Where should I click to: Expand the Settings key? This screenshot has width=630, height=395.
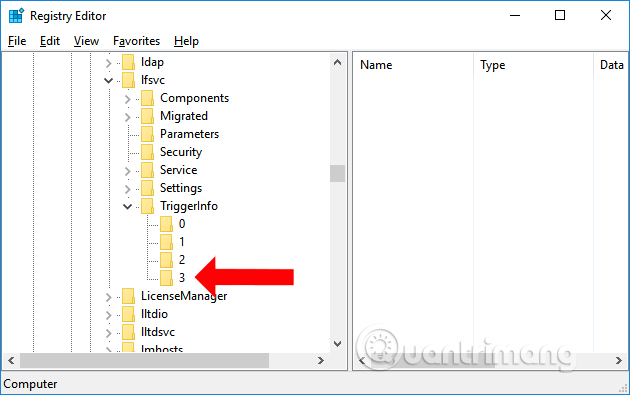pos(127,188)
